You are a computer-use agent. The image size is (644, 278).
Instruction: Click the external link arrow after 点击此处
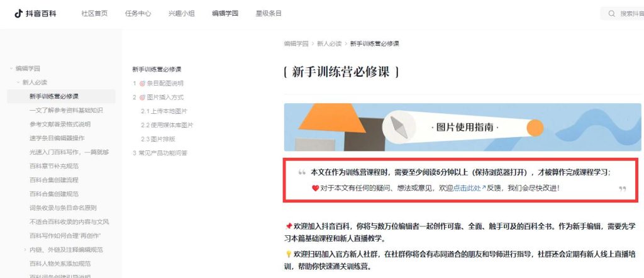pyautogui.click(x=484, y=187)
